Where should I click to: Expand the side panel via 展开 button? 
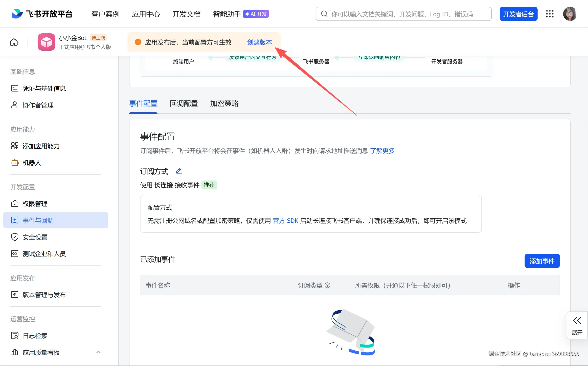[577, 325]
